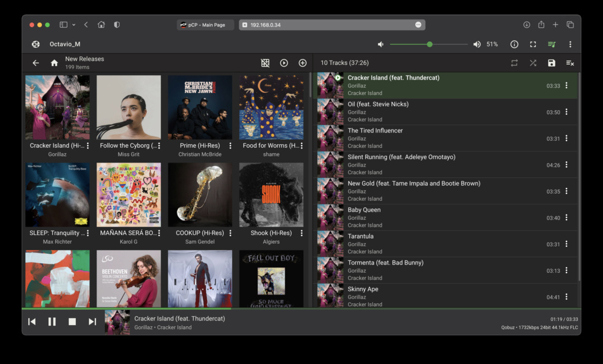
Task: Open the Beethoven Violin Concerto cover
Action: click(128, 279)
